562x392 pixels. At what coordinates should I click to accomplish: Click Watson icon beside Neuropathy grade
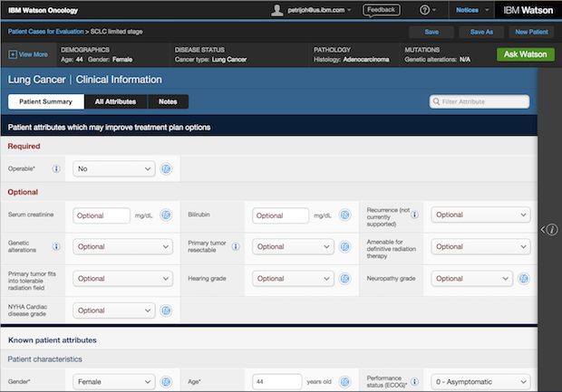[x=524, y=279]
